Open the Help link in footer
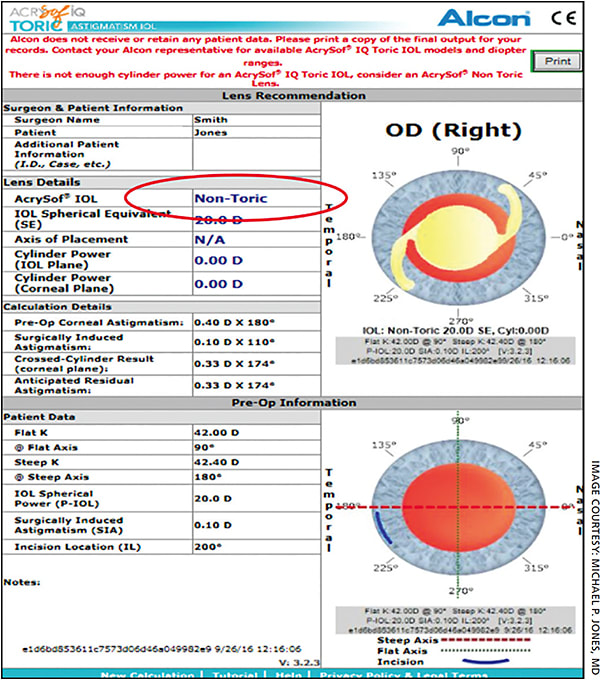601x680 pixels. pyautogui.click(x=289, y=675)
